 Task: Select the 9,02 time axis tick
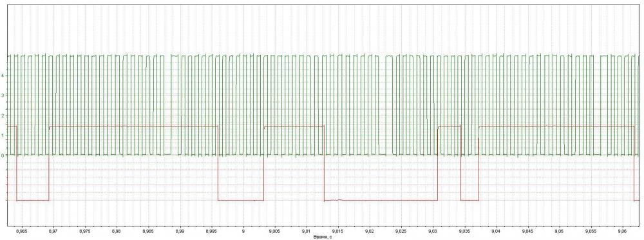coord(370,232)
